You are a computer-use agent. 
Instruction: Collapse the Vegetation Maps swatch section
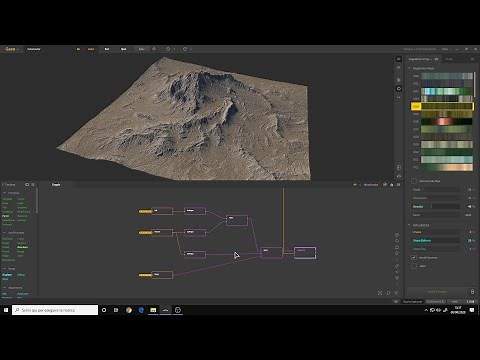tap(410, 68)
